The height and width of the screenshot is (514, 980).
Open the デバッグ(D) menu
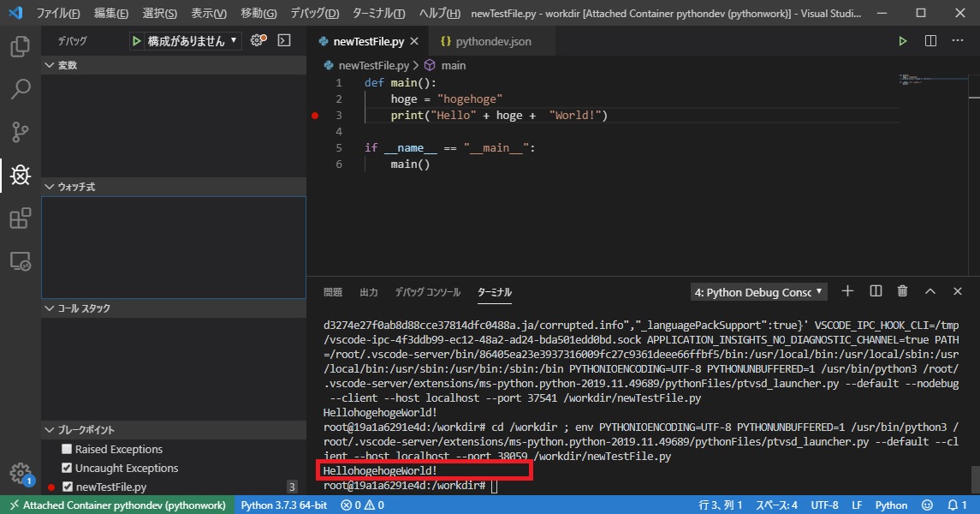point(314,13)
